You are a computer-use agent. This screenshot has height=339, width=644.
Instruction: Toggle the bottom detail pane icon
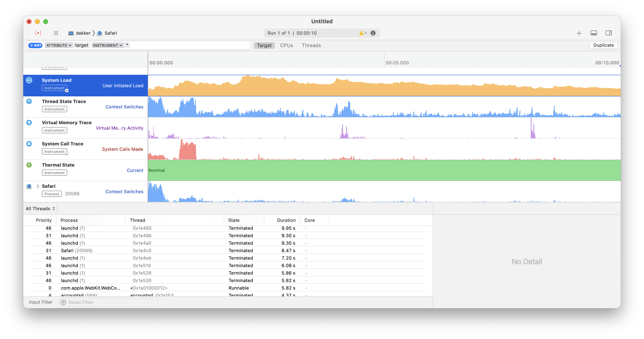594,33
